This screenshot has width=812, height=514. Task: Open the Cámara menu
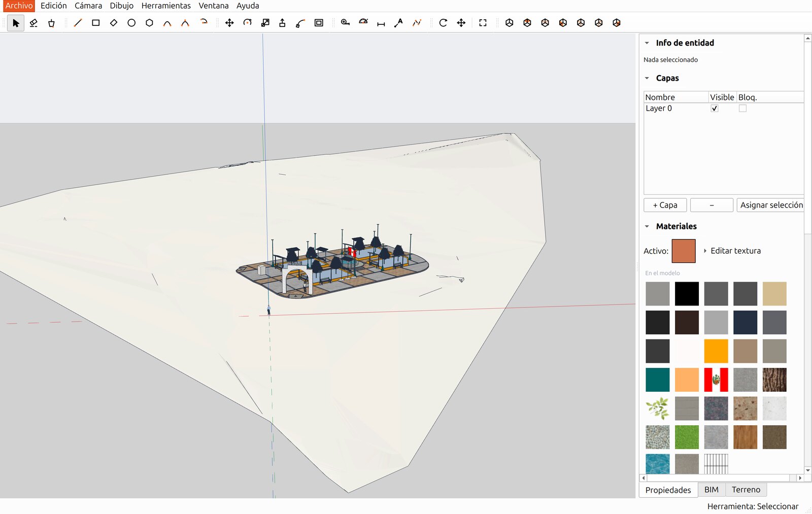pos(88,6)
